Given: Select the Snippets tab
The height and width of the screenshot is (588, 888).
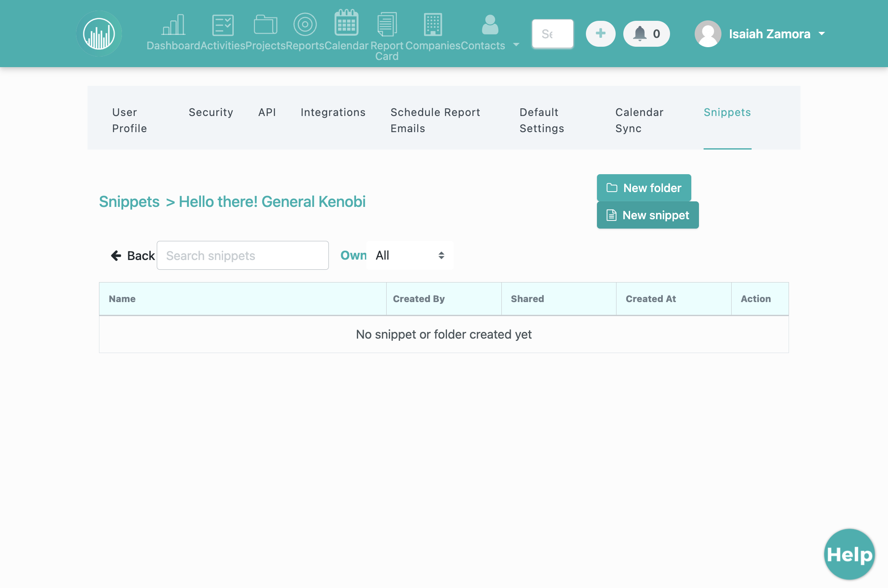Looking at the screenshot, I should tap(727, 112).
